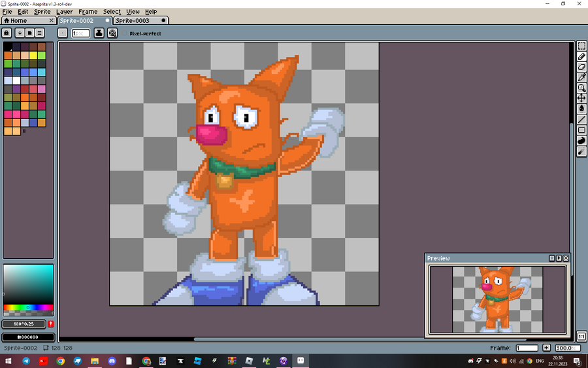Image resolution: width=588 pixels, height=368 pixels.
Task: Click the canvas horizontal scrollbar
Action: click(x=360, y=339)
